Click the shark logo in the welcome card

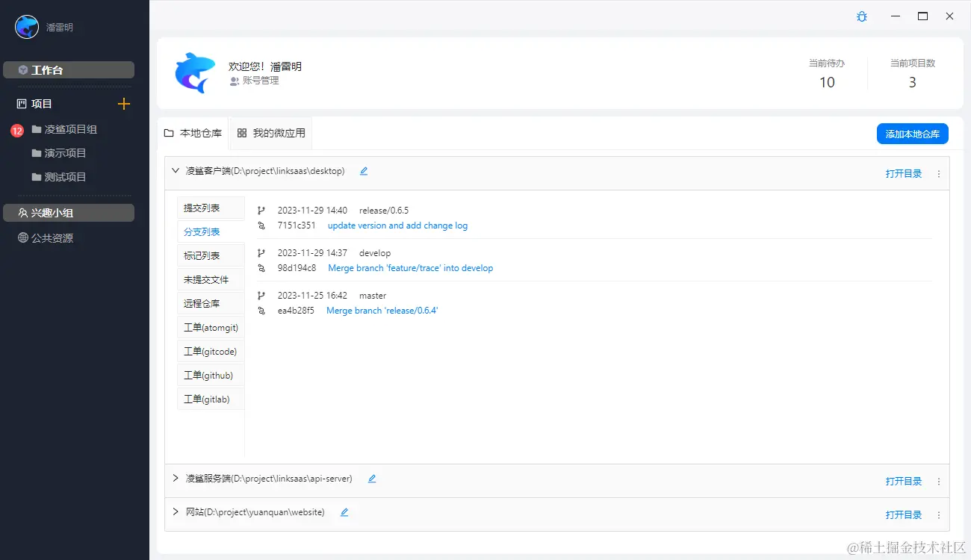[195, 72]
